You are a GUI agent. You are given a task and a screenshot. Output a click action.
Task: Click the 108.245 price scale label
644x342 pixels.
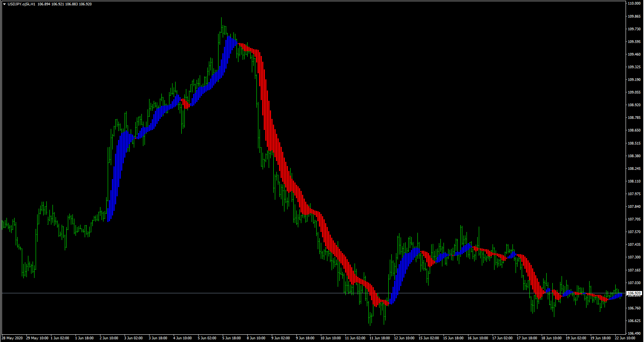tap(634, 168)
